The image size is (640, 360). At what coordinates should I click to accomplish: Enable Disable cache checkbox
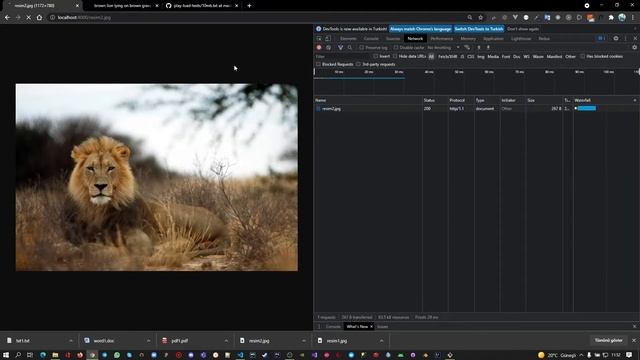point(396,48)
